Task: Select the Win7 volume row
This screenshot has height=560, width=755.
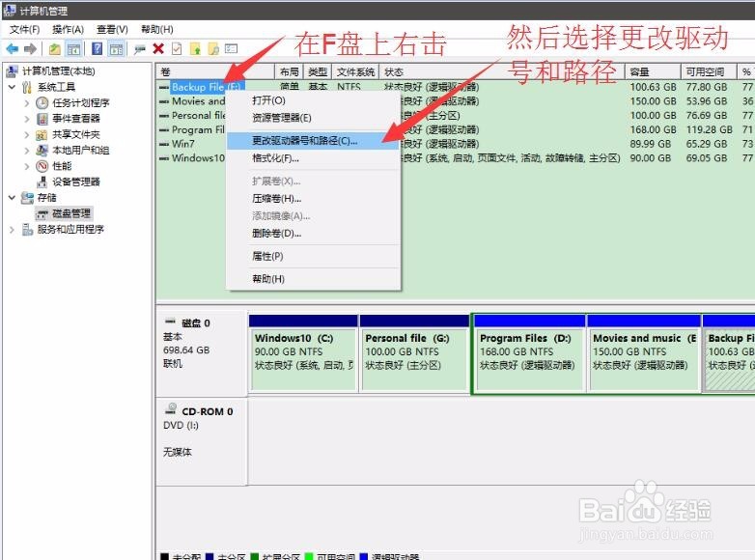Action: point(183,144)
